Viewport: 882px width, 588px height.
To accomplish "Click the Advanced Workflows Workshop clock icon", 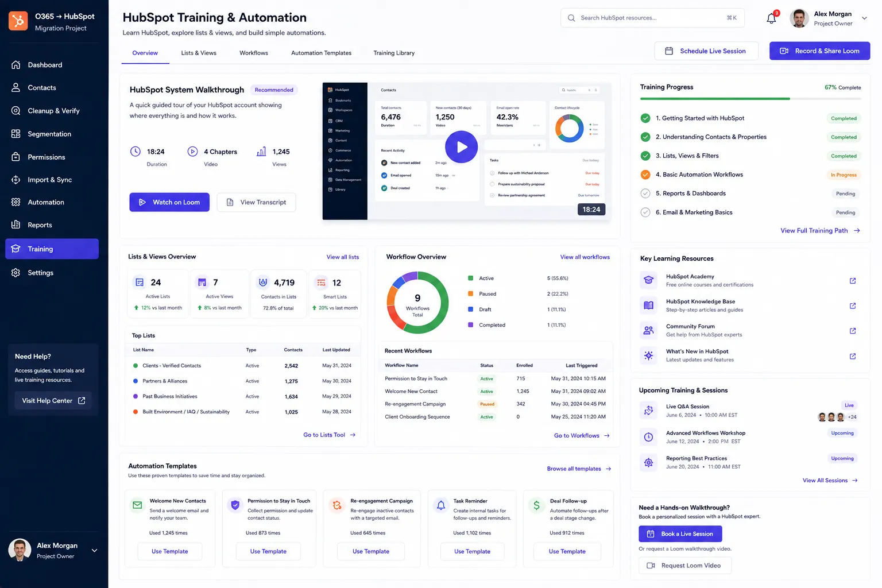I will point(649,437).
